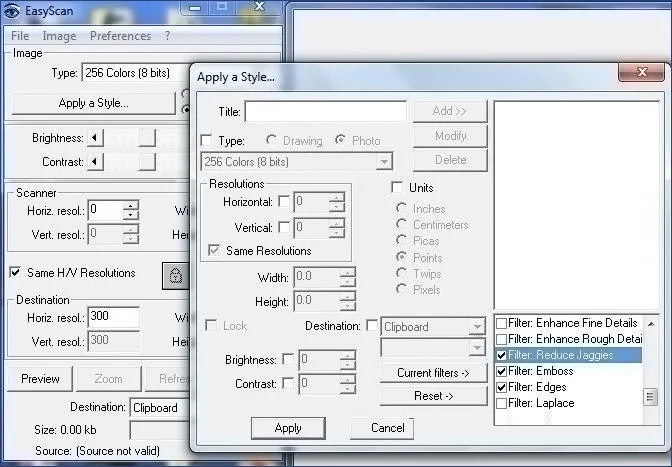This screenshot has height=467, width=672.
Task: Check Filter: Laplace
Action: (501, 403)
